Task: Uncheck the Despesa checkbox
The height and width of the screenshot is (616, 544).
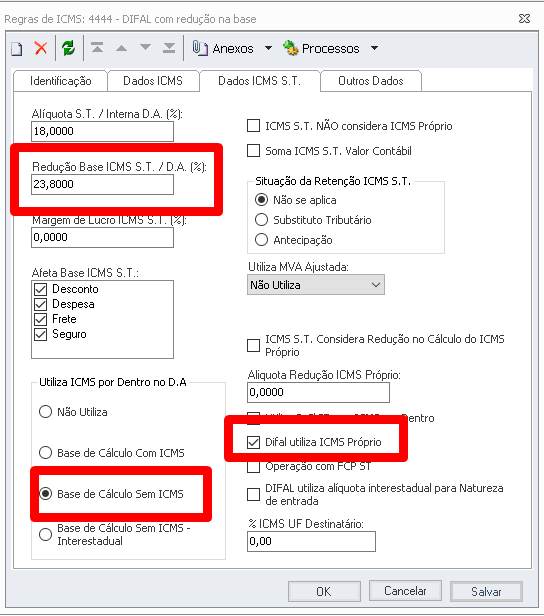Action: (40, 304)
